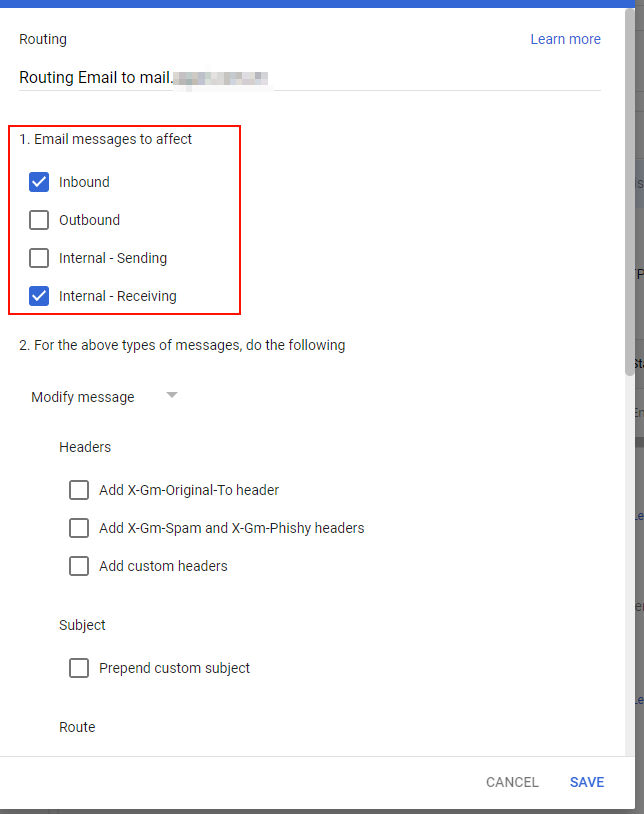Open the Learn more link
Viewport: 644px width, 814px height.
point(565,39)
